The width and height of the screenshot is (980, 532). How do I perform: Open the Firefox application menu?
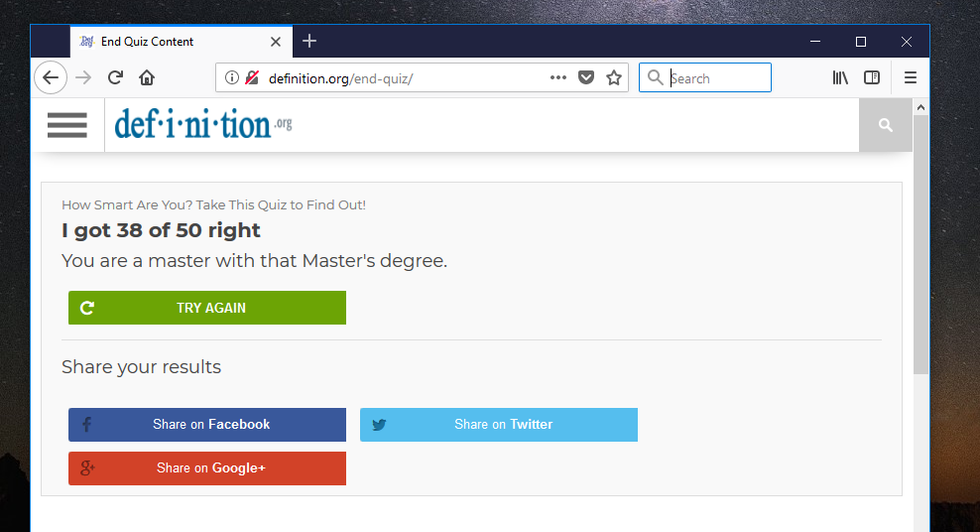pyautogui.click(x=911, y=77)
